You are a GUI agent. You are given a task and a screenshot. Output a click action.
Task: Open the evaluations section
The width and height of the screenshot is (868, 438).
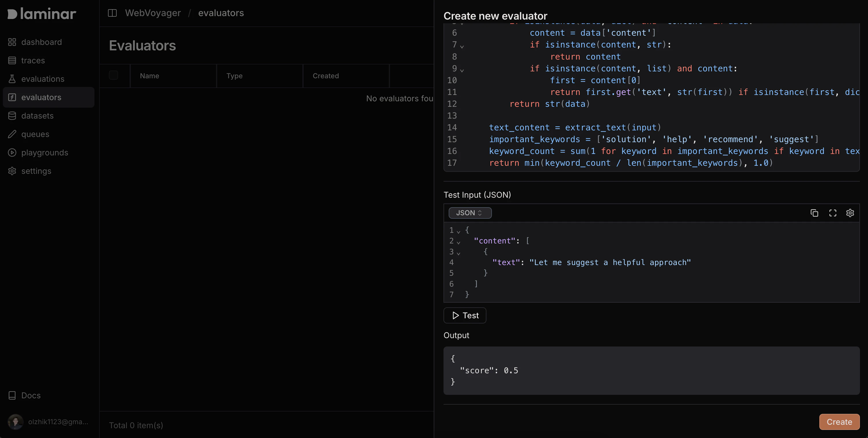tap(42, 79)
